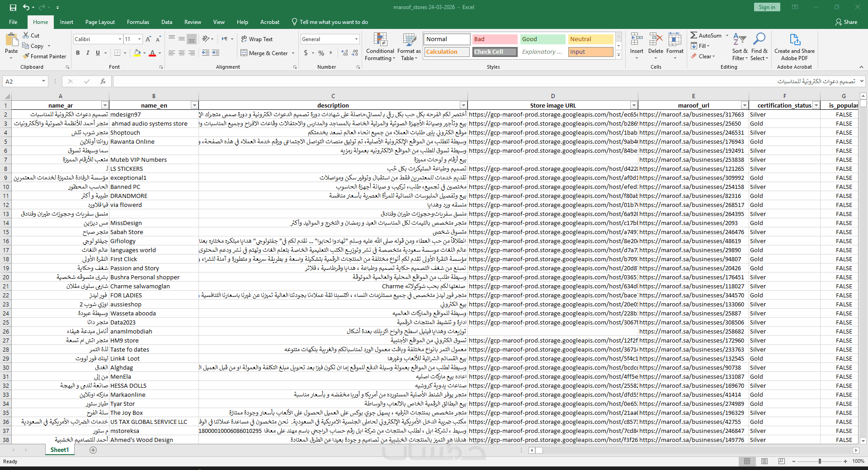Open Conditional Formatting options

click(380, 47)
